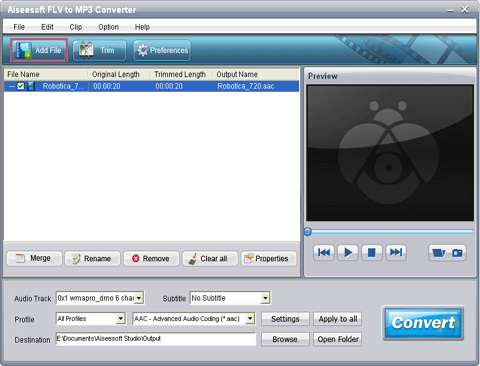Image resolution: width=480 pixels, height=366 pixels.
Task: Open the AAC output format dropdown
Action: [x=250, y=319]
